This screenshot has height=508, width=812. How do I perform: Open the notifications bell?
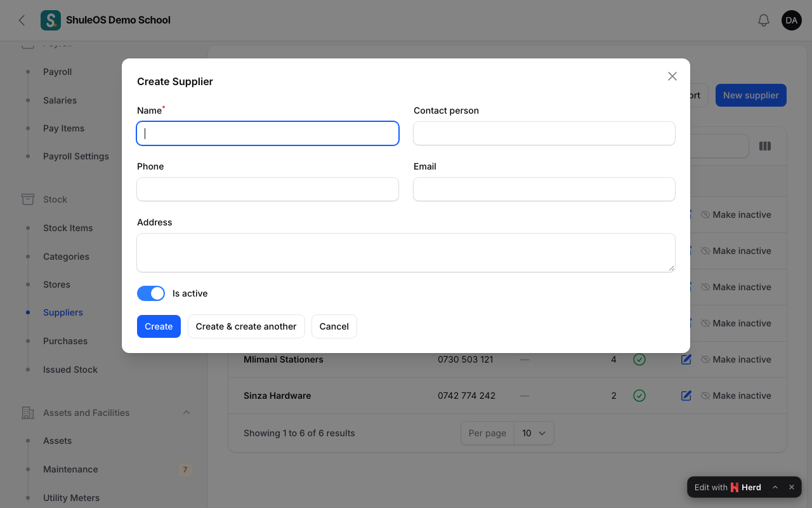[764, 20]
